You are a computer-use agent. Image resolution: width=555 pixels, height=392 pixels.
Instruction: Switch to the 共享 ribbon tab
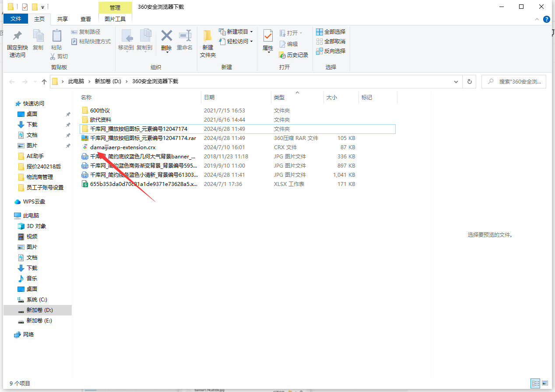click(63, 19)
